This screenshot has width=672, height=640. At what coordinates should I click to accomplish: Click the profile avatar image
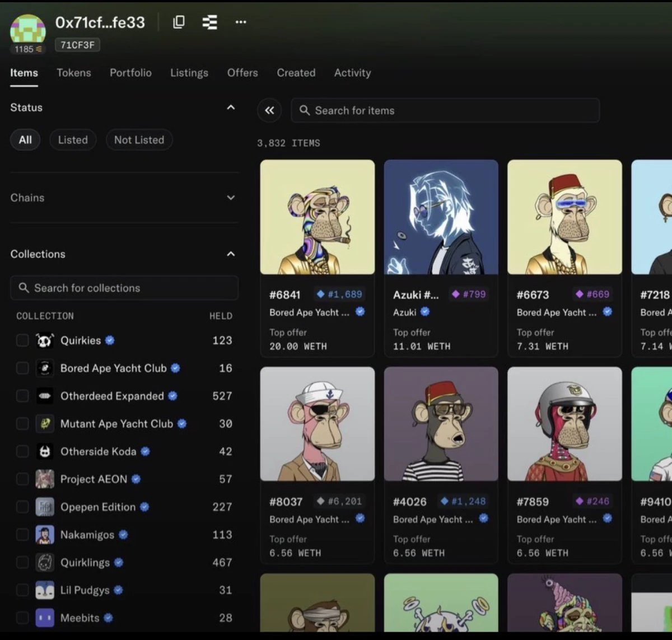[27, 30]
